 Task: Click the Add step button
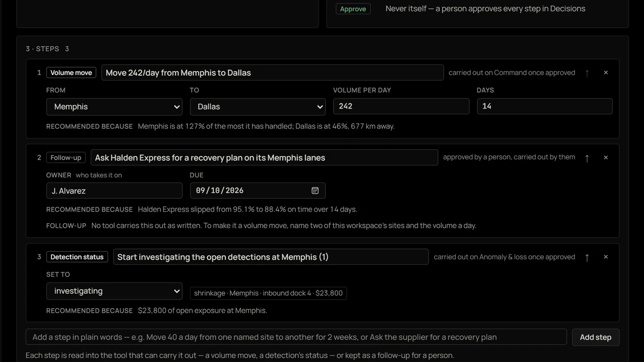[x=596, y=337]
